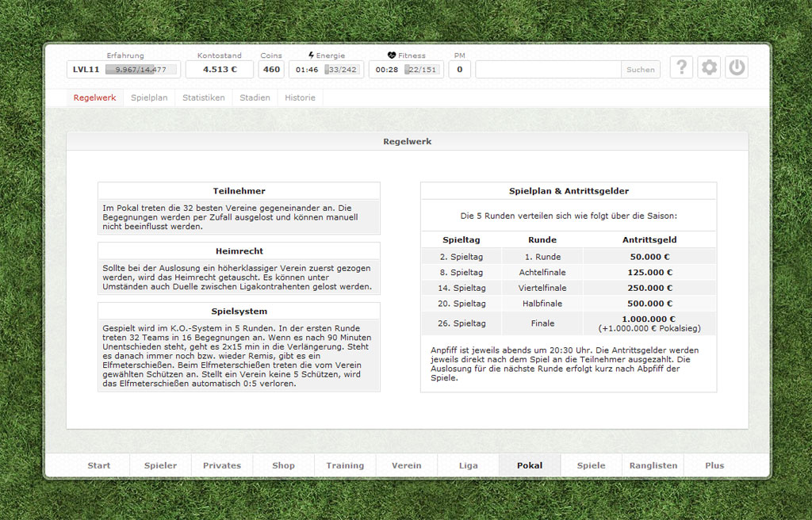Click the LVL11 level label
Viewport: 812px width, 520px height.
tap(86, 70)
